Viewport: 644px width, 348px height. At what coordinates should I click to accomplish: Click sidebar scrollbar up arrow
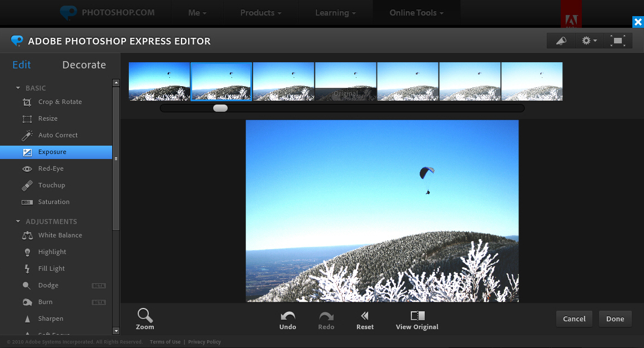click(x=116, y=83)
